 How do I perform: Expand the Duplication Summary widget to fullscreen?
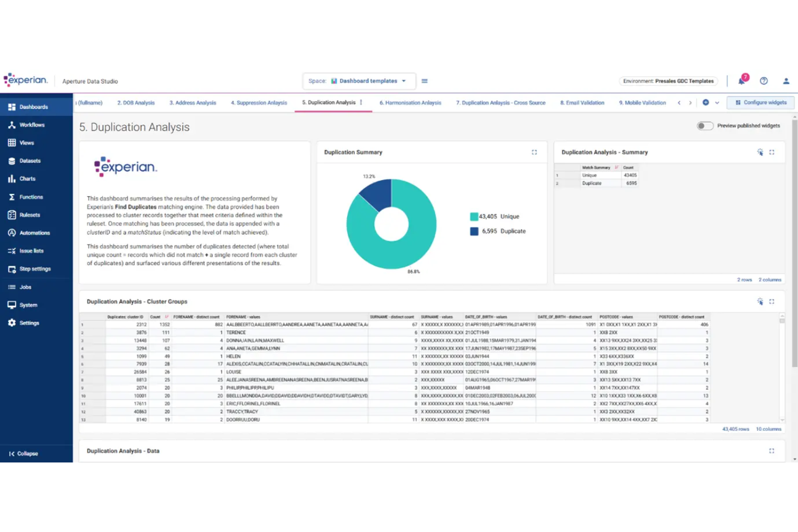coord(534,152)
